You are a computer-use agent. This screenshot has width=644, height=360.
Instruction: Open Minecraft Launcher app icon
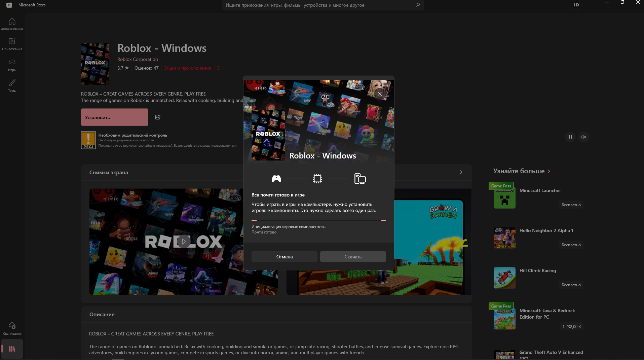[x=505, y=198]
